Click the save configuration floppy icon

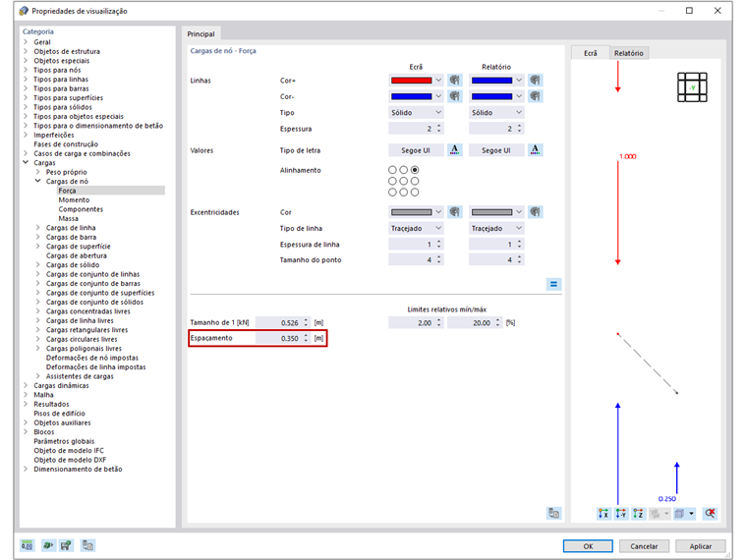point(66,545)
